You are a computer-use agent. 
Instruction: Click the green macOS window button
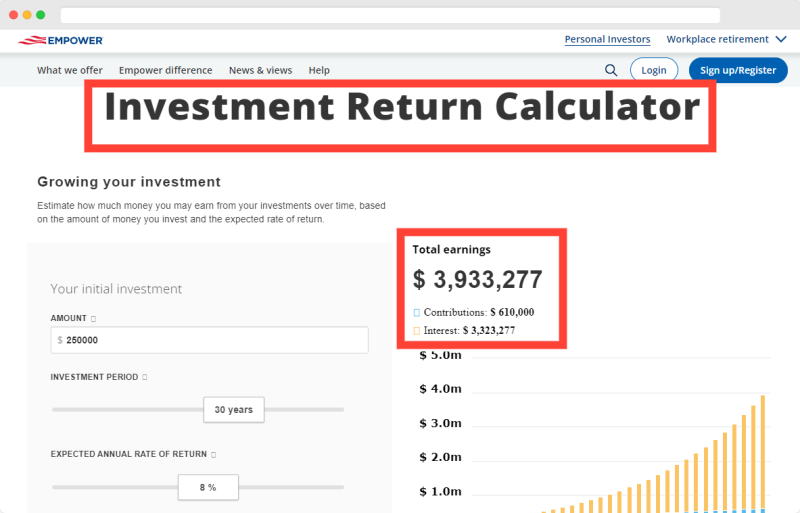point(40,15)
